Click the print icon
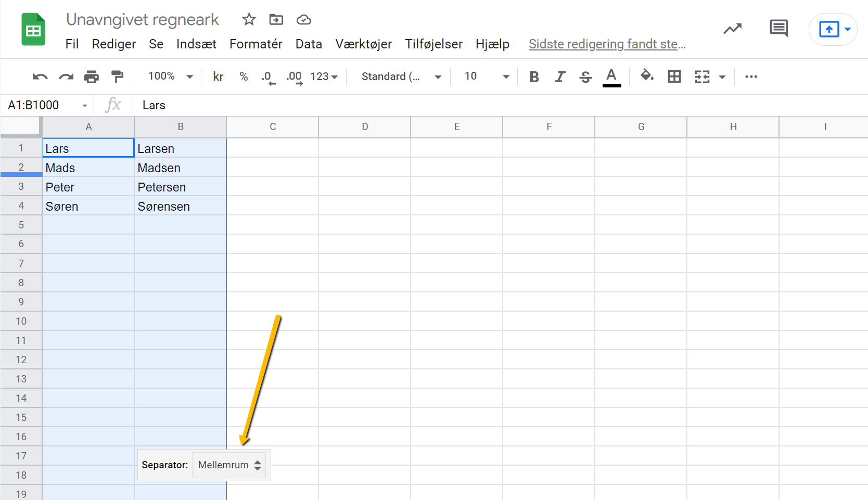Viewport: 868px width, 500px height. (x=92, y=76)
